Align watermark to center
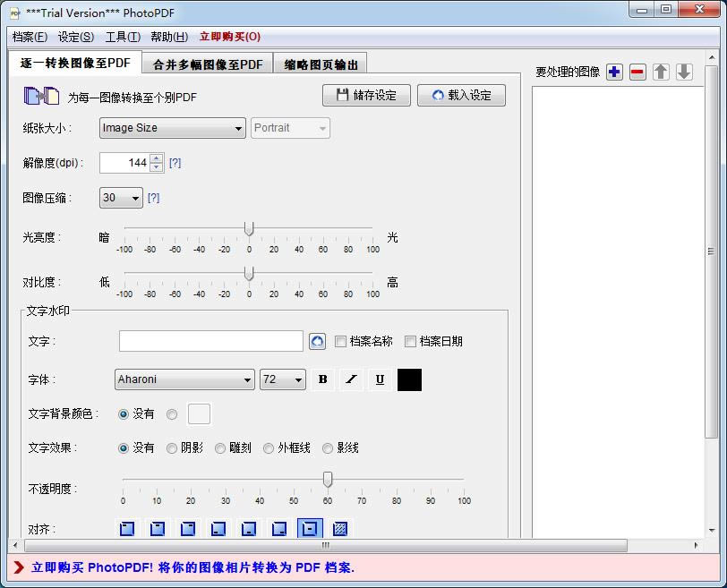This screenshot has height=588, width=727. (309, 529)
